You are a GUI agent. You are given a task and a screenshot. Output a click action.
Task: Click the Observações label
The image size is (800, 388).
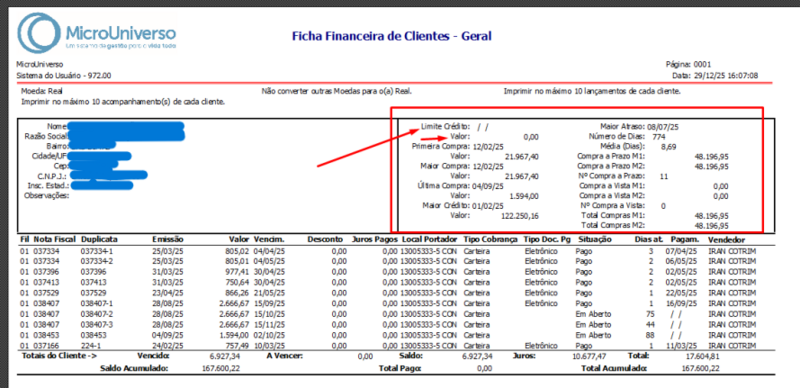pyautogui.click(x=47, y=195)
